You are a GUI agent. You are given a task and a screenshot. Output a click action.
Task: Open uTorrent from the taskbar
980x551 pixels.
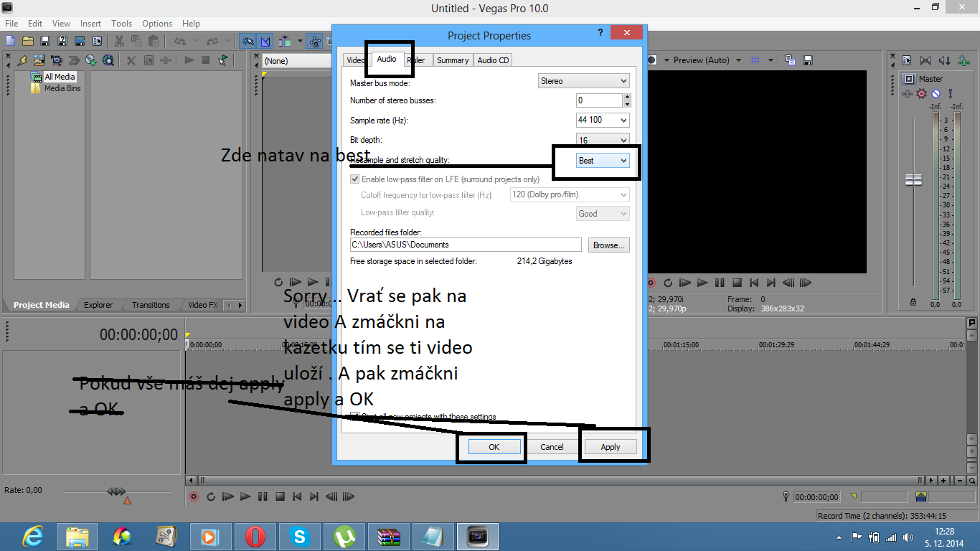344,536
